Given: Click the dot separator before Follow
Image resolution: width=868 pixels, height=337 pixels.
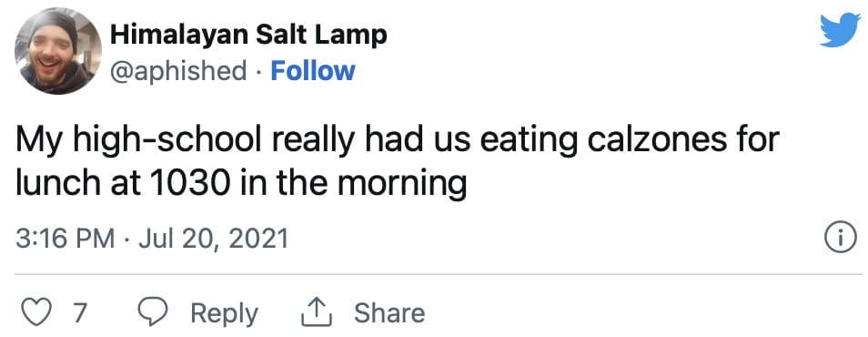Looking at the screenshot, I should (259, 72).
